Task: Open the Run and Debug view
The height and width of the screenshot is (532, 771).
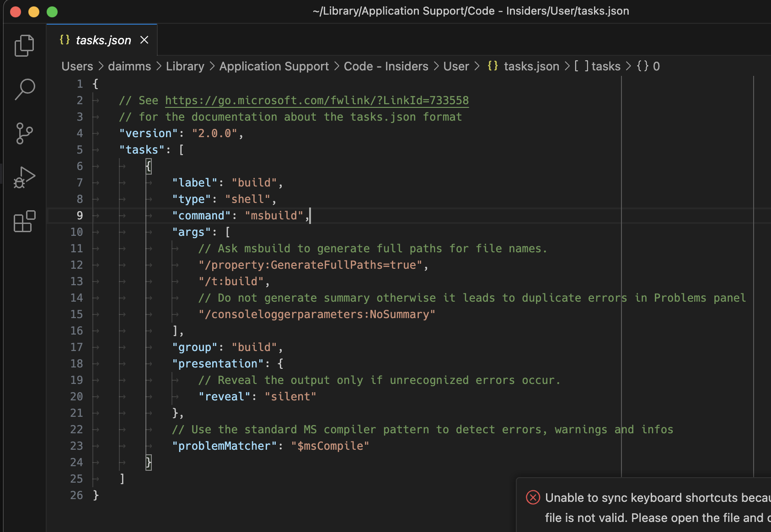Action: tap(24, 177)
